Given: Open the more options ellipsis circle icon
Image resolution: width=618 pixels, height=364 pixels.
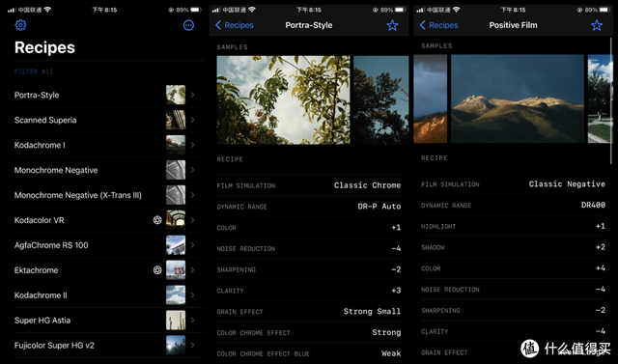Looking at the screenshot, I should pyautogui.click(x=189, y=25).
